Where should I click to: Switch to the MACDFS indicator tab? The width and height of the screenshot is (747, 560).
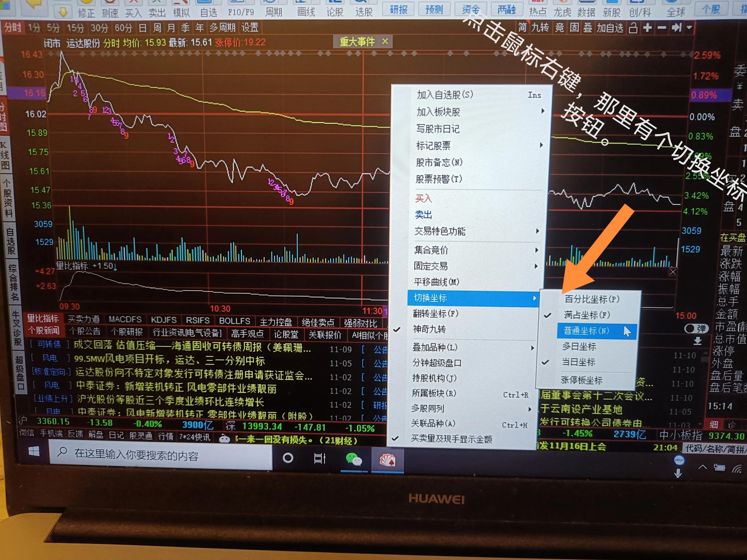click(x=125, y=319)
